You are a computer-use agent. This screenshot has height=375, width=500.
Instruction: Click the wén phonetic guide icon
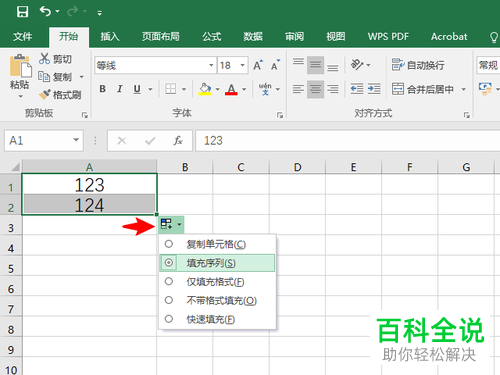265,89
